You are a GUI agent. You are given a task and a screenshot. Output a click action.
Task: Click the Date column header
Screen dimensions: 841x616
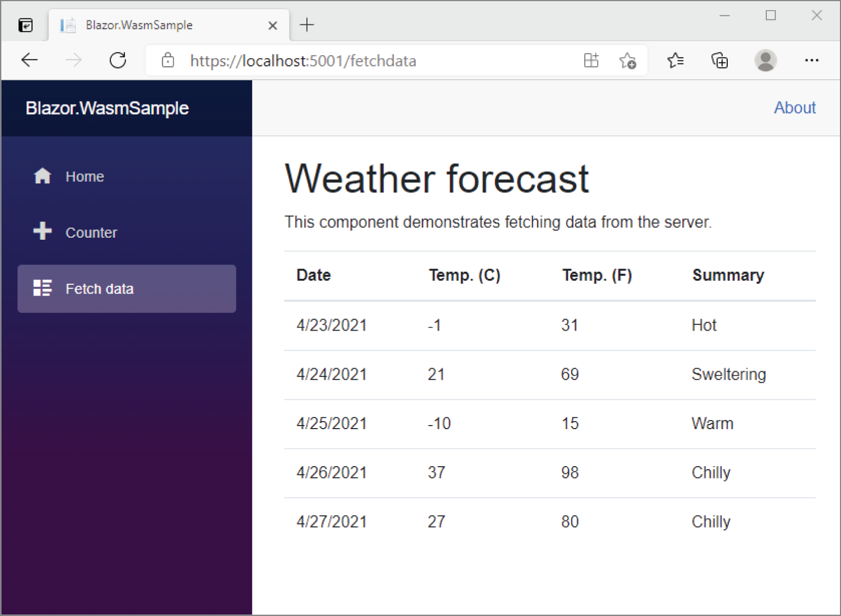[x=313, y=275]
